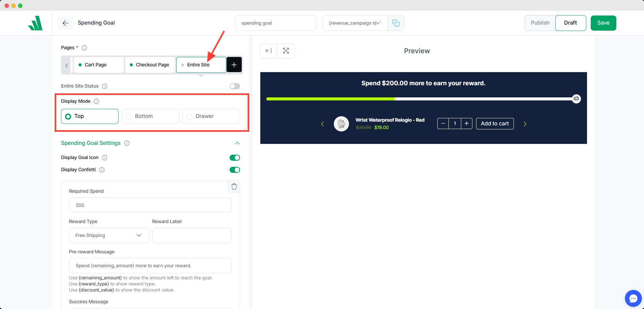
Task: Click the shipping goal icon on progress bar
Action: pos(576,99)
